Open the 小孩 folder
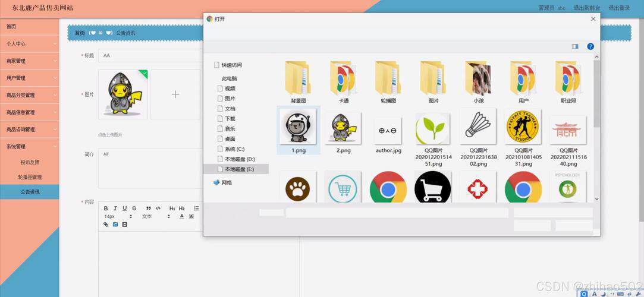Screen dimensions: 644x297 pos(478,81)
